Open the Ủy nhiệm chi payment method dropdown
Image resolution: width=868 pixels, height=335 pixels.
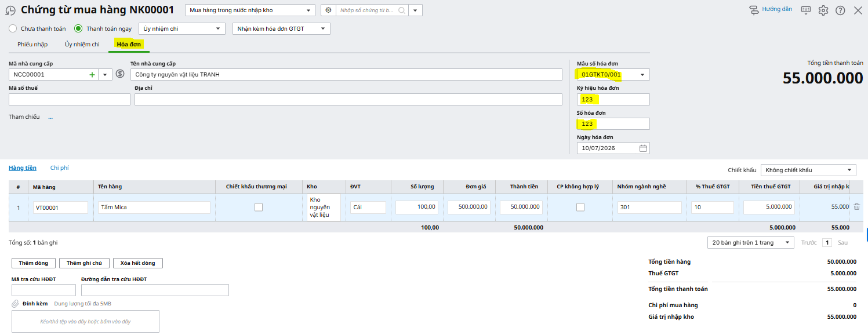coord(181,28)
